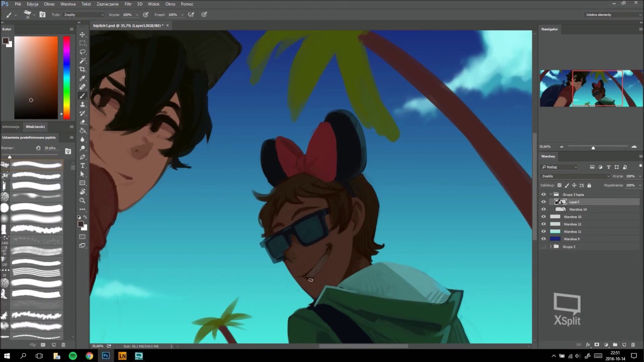The image size is (644, 362).
Task: Show the hidden Grupa 3 group
Action: click(543, 246)
